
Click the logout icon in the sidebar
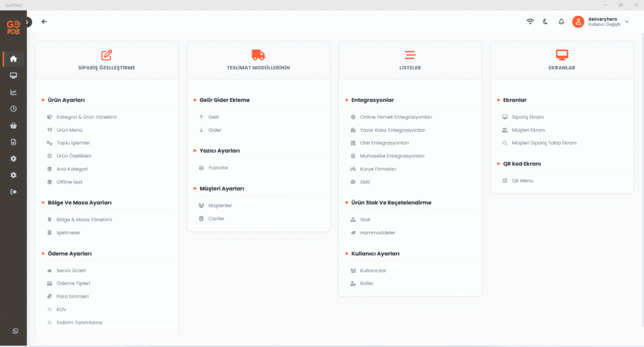point(13,192)
